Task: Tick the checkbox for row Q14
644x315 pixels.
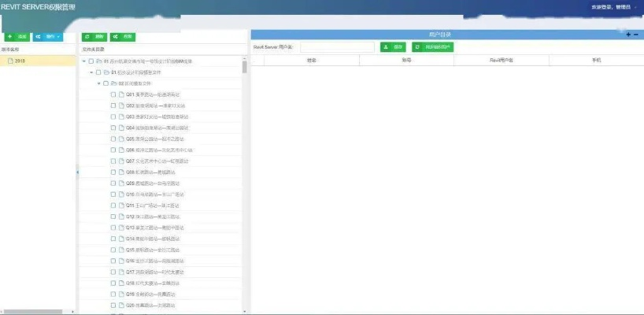Action: coord(113,239)
